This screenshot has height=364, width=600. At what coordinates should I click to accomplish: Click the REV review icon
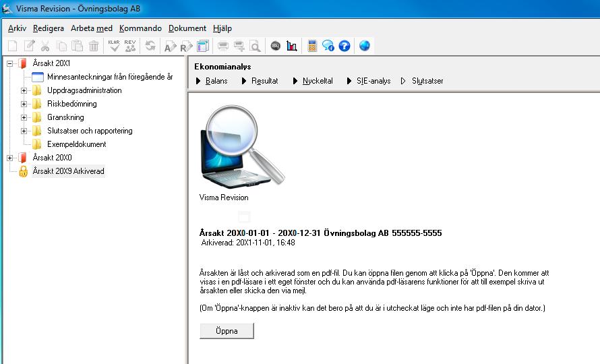point(130,46)
